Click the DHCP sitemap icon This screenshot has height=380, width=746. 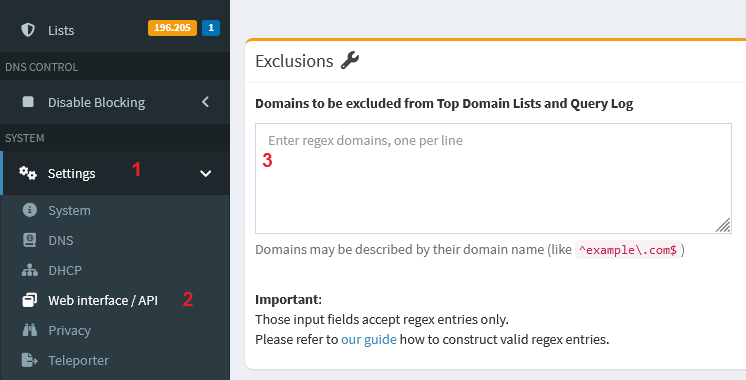click(x=29, y=270)
